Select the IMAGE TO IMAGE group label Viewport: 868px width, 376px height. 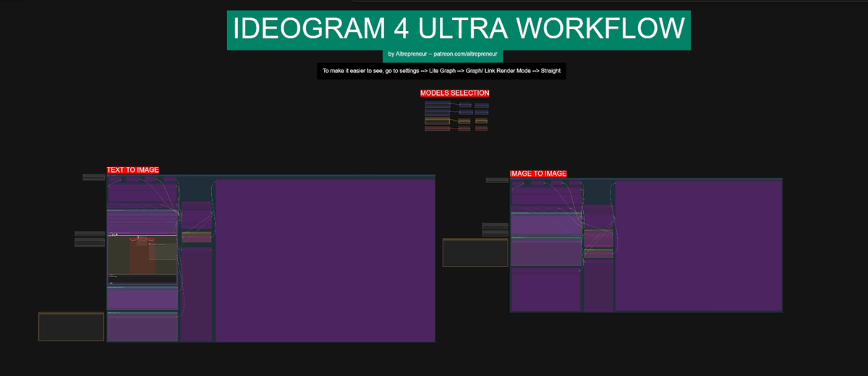pyautogui.click(x=538, y=174)
